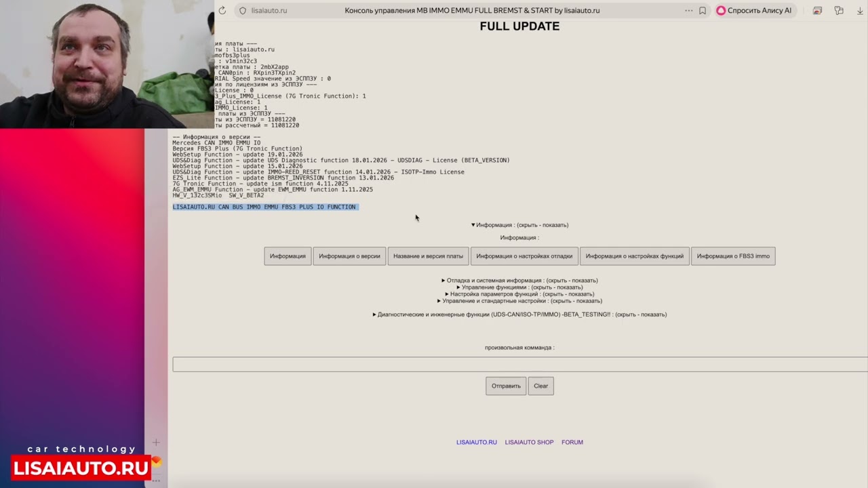Focus the произвольная команда input field

(x=520, y=365)
